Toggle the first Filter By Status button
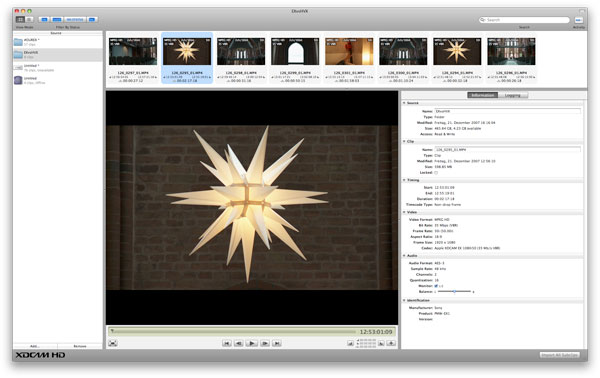The height and width of the screenshot is (378, 600). (x=44, y=20)
